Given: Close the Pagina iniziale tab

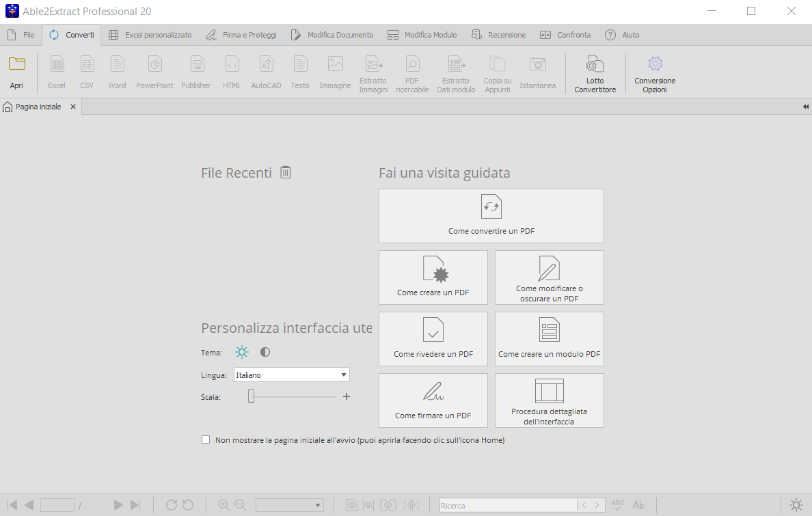Looking at the screenshot, I should pos(73,107).
